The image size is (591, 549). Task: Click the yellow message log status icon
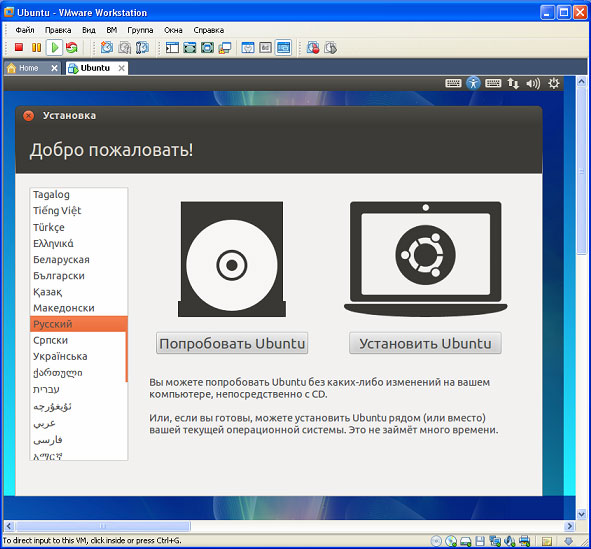click(x=547, y=541)
